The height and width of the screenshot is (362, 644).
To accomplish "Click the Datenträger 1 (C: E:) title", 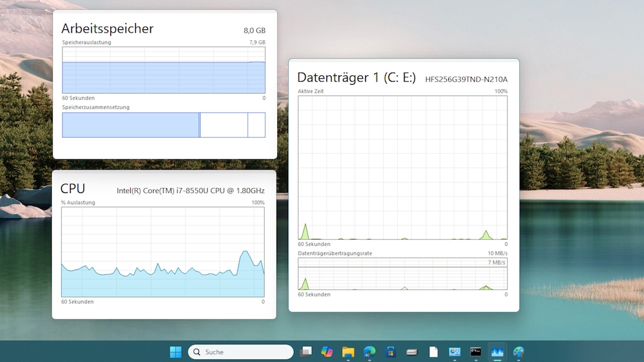I will [356, 78].
